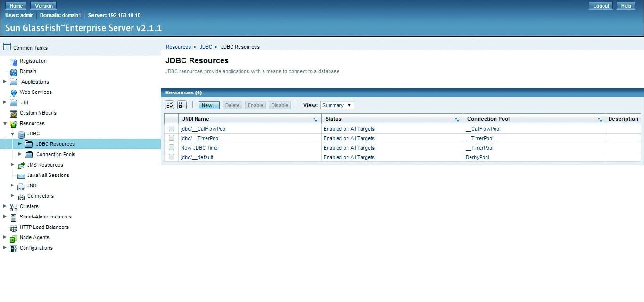Open Web Services via its globe icon
Viewport: 644px width, 302px height.
(x=14, y=92)
